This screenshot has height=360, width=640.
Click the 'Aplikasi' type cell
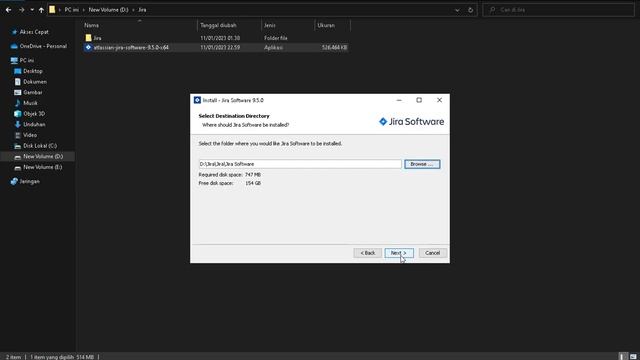[x=273, y=48]
